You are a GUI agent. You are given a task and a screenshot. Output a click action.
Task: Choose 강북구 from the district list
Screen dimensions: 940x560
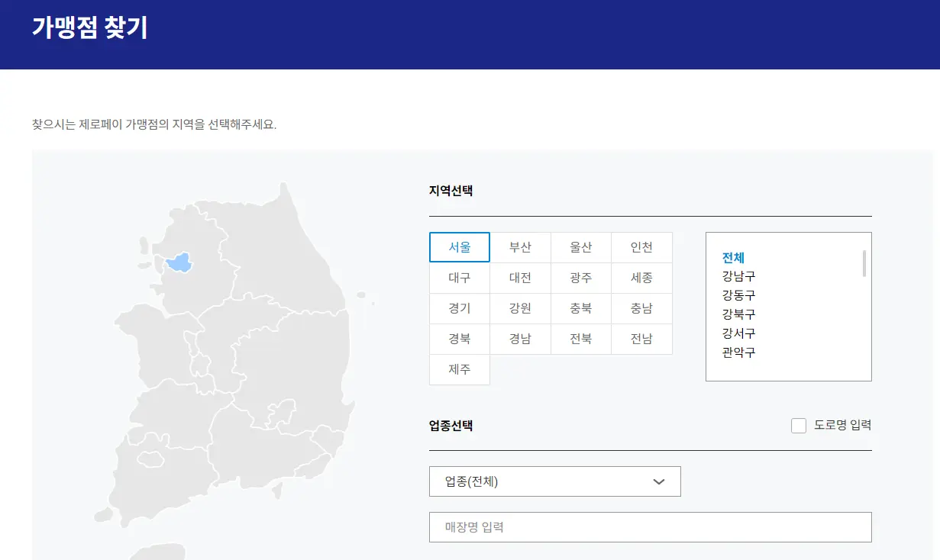[738, 314]
